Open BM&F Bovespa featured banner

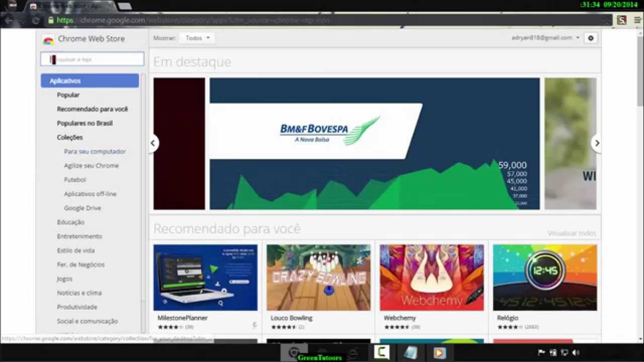click(x=374, y=143)
